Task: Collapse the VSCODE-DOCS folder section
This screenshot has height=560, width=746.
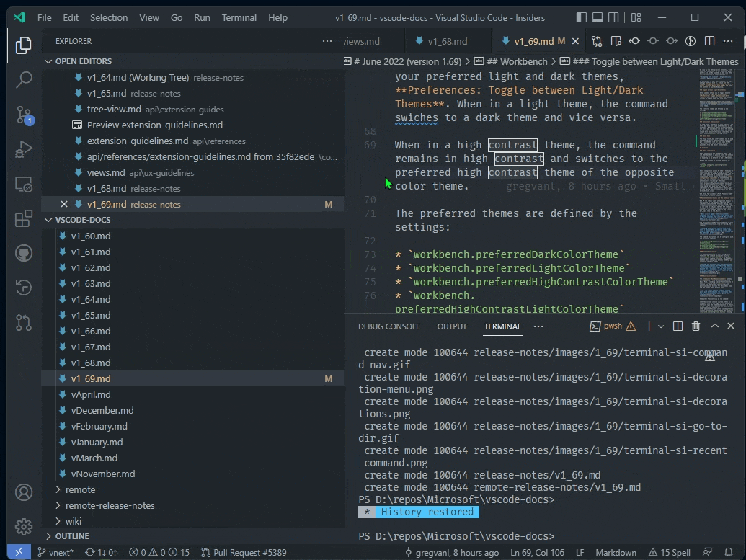Action: click(192, 220)
